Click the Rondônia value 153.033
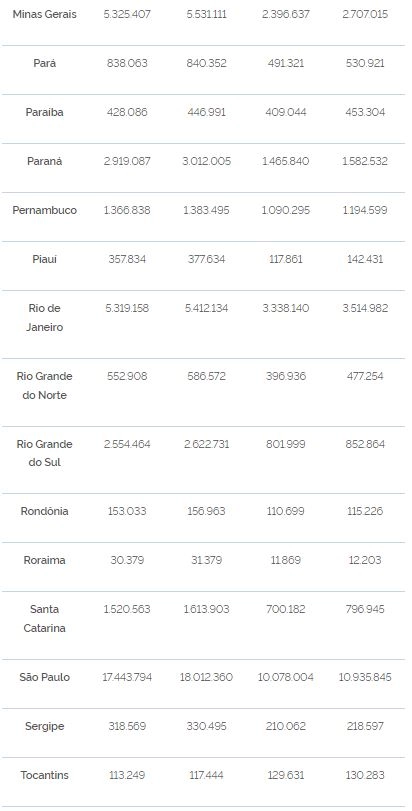 [x=127, y=512]
